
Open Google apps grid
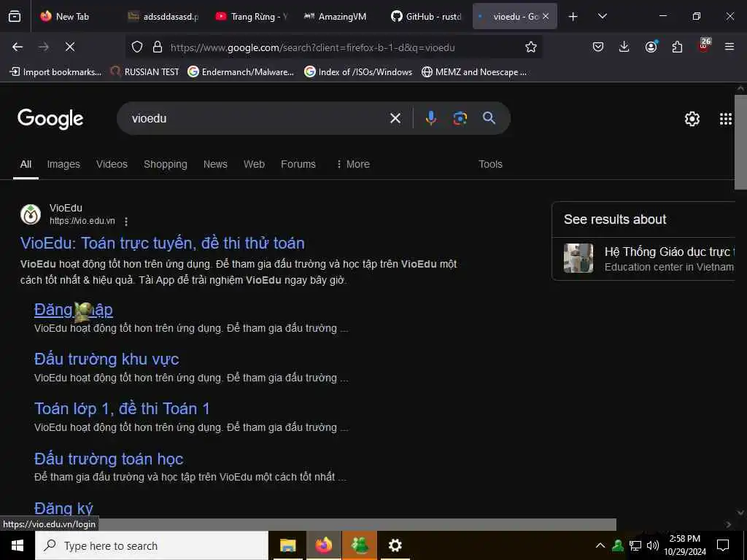coord(726,119)
